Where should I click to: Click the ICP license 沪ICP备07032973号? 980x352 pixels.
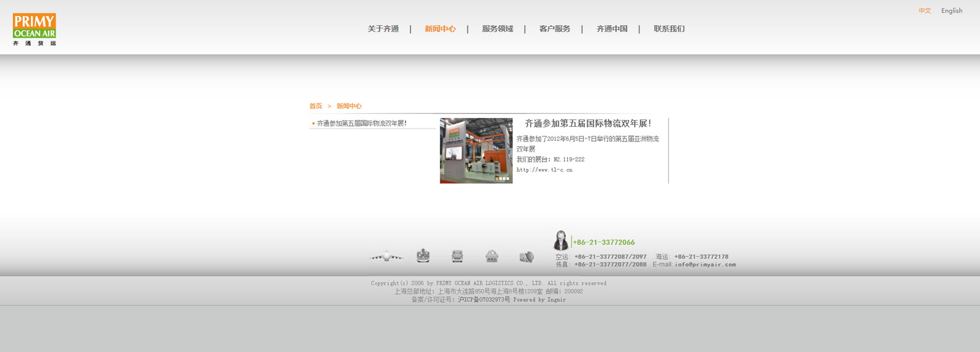point(484,300)
